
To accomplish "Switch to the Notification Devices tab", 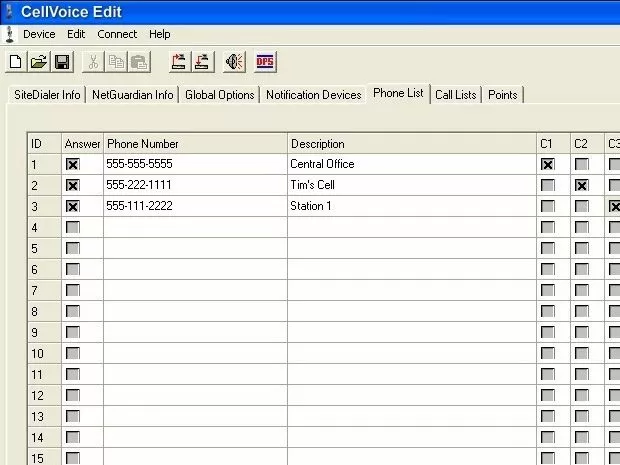I will pyautogui.click(x=314, y=95).
